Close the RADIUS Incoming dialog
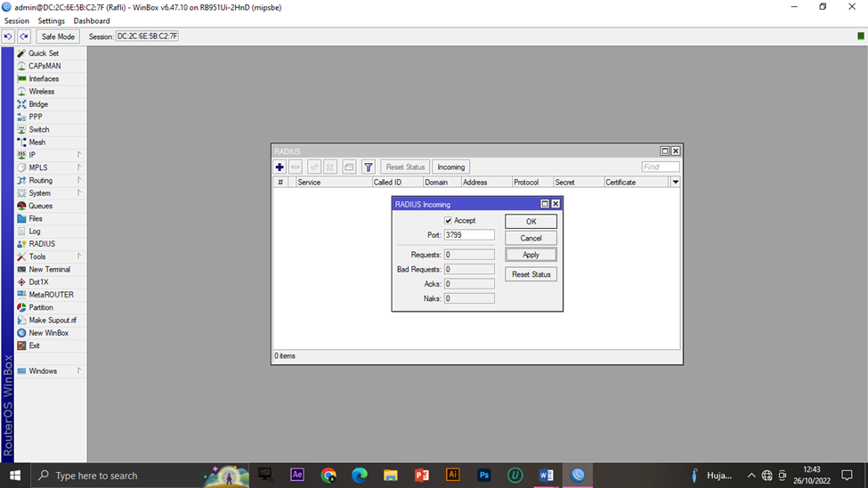 556,204
